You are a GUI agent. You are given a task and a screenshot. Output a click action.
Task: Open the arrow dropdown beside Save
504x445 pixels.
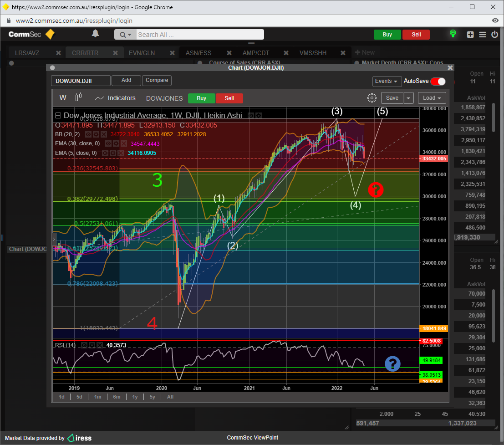(x=408, y=98)
